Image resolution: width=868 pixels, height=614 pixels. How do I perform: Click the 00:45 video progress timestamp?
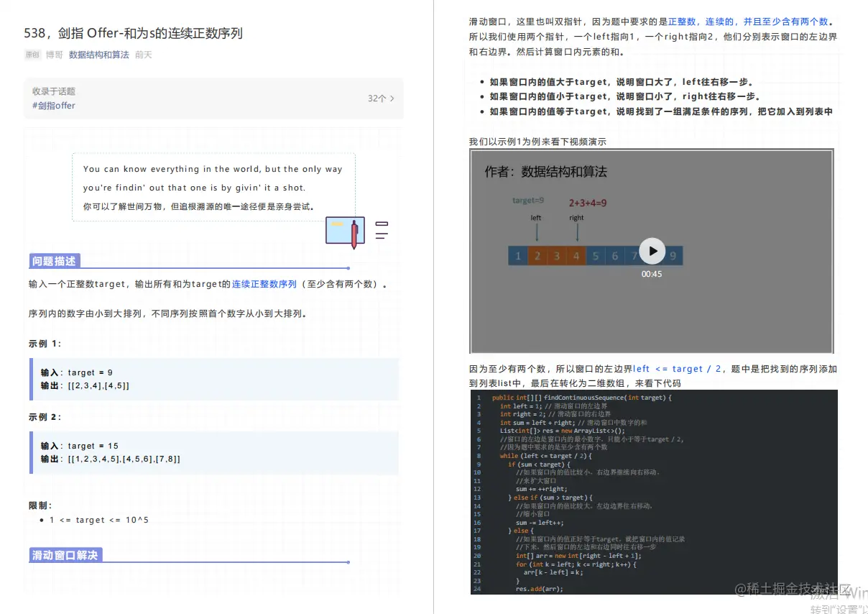[x=652, y=274]
